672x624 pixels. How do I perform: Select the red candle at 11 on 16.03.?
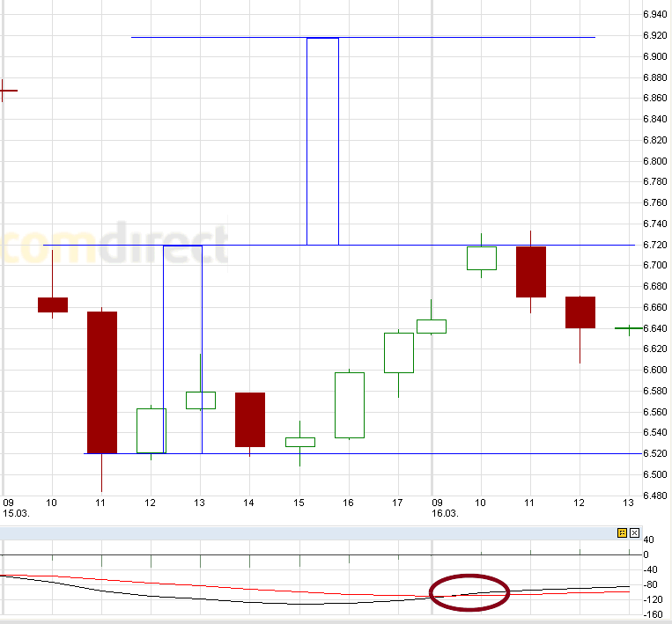(x=531, y=272)
